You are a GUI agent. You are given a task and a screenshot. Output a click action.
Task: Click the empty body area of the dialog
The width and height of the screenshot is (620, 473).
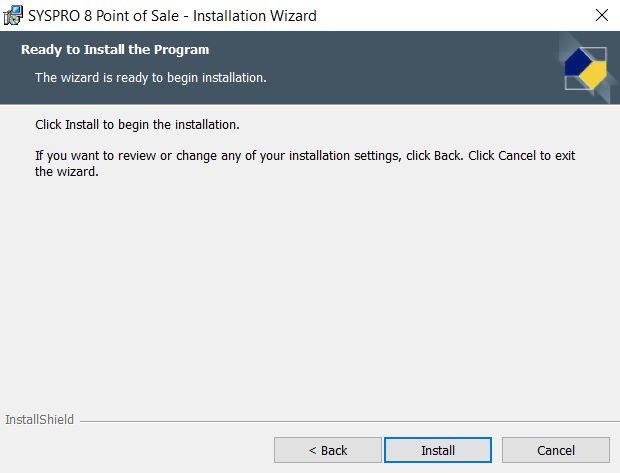310,290
